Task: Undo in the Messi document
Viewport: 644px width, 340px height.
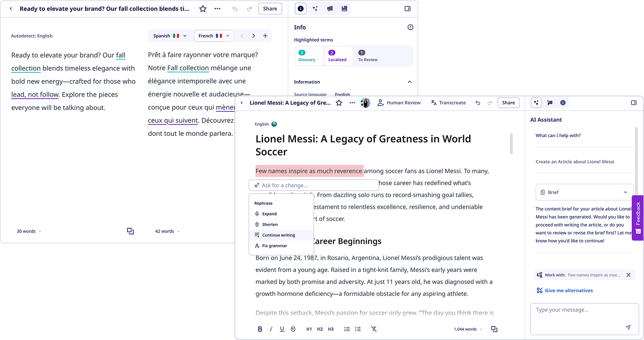Action: coord(478,103)
